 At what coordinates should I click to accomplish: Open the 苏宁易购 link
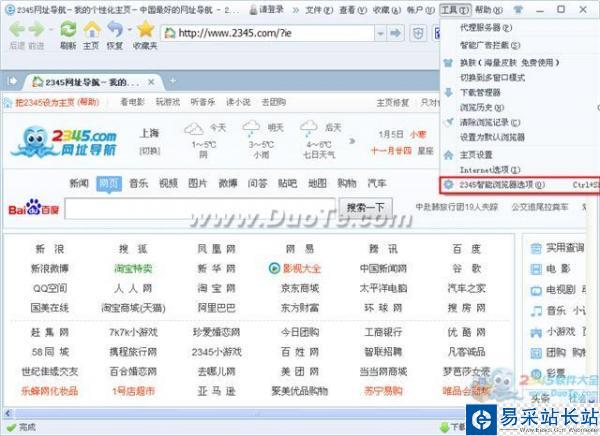tap(383, 391)
